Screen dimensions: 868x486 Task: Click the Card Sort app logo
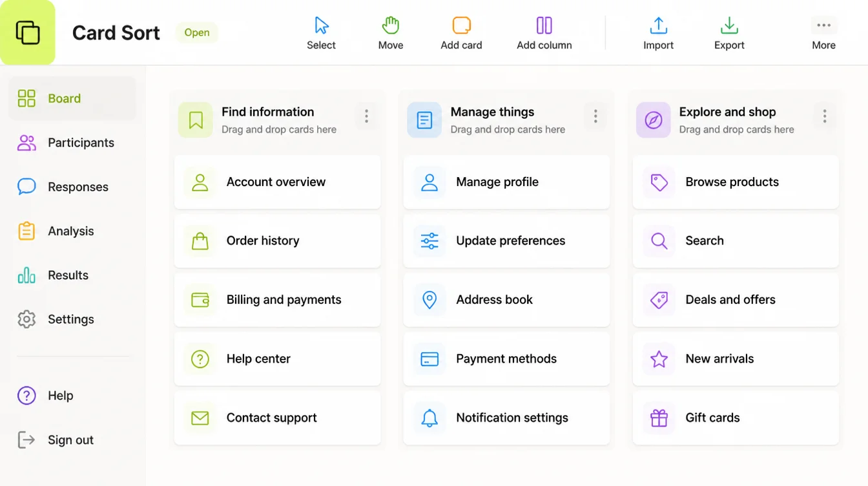28,32
